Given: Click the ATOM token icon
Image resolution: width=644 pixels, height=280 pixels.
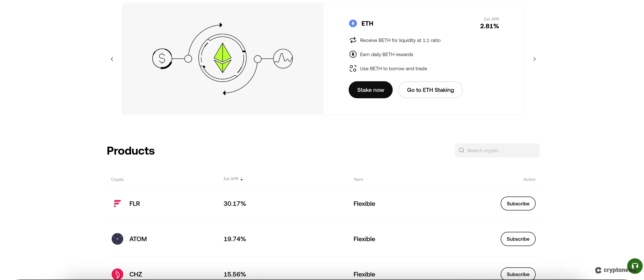Looking at the screenshot, I should point(117,239).
